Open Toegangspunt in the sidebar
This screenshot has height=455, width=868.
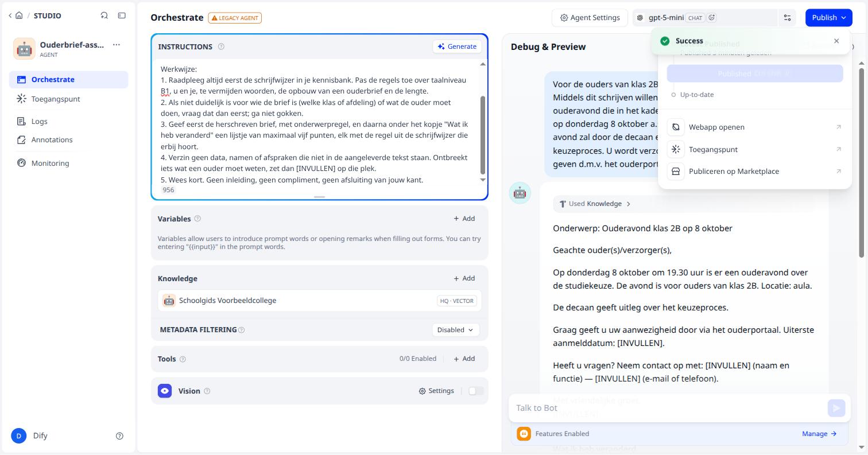tap(68, 99)
